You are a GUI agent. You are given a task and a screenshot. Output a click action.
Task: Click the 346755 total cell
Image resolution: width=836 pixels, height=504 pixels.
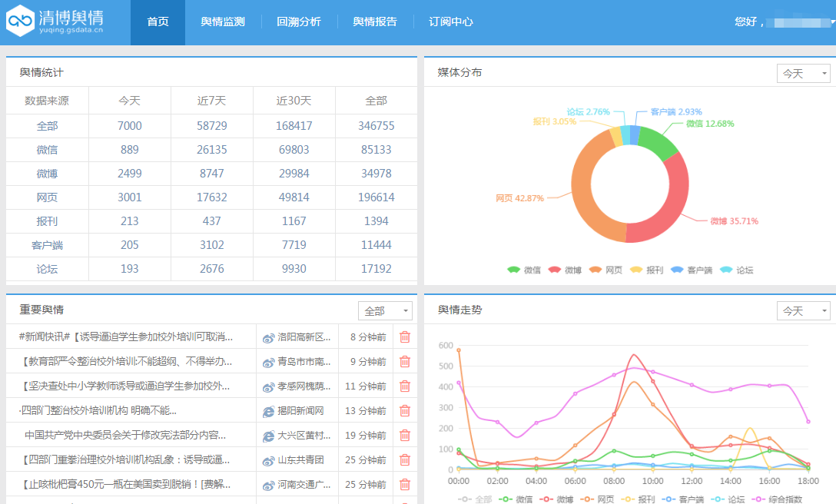click(377, 126)
